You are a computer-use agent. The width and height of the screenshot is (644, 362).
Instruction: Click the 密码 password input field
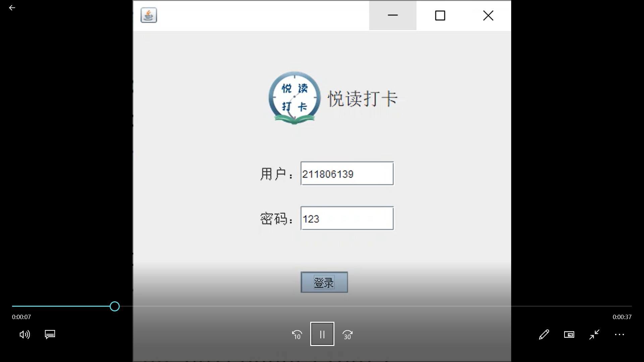347,219
